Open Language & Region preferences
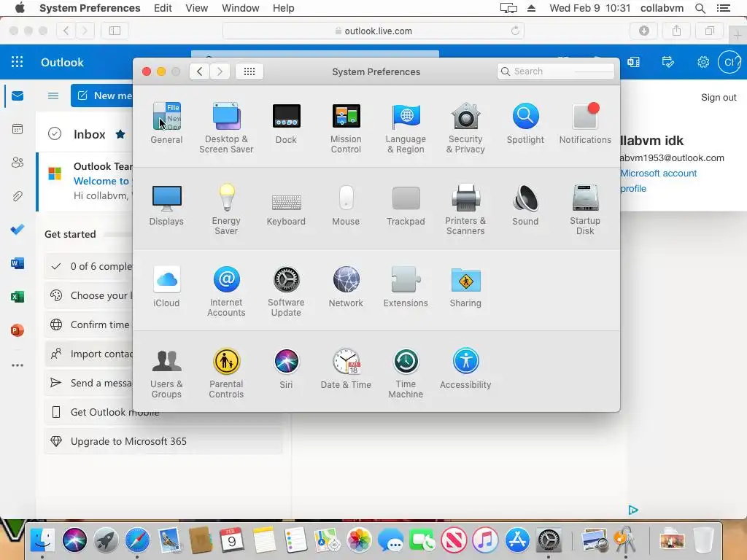The height and width of the screenshot is (560, 747). click(406, 128)
